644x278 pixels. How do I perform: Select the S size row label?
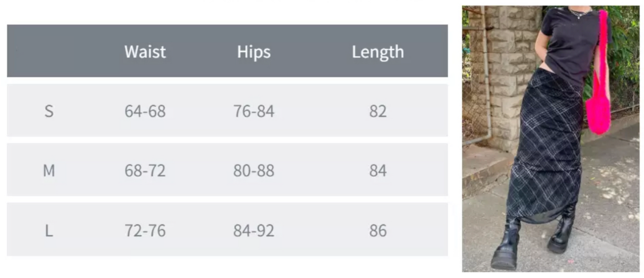49,111
